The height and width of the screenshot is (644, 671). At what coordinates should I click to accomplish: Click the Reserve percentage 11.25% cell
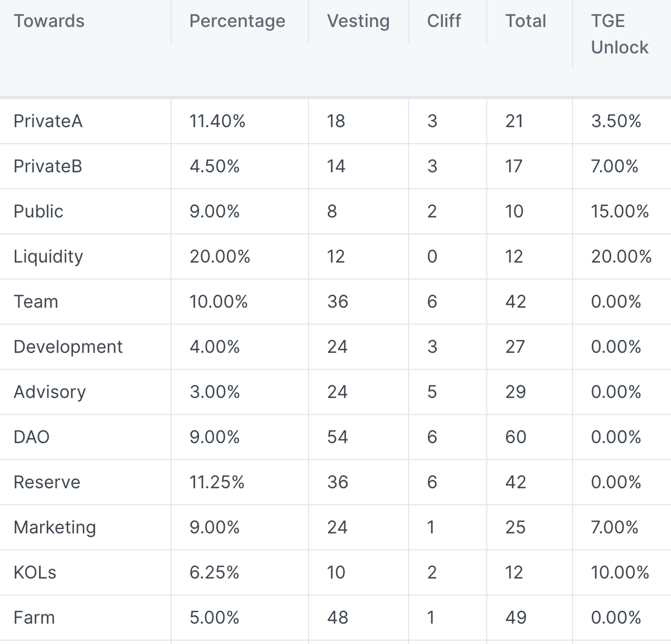click(x=217, y=482)
